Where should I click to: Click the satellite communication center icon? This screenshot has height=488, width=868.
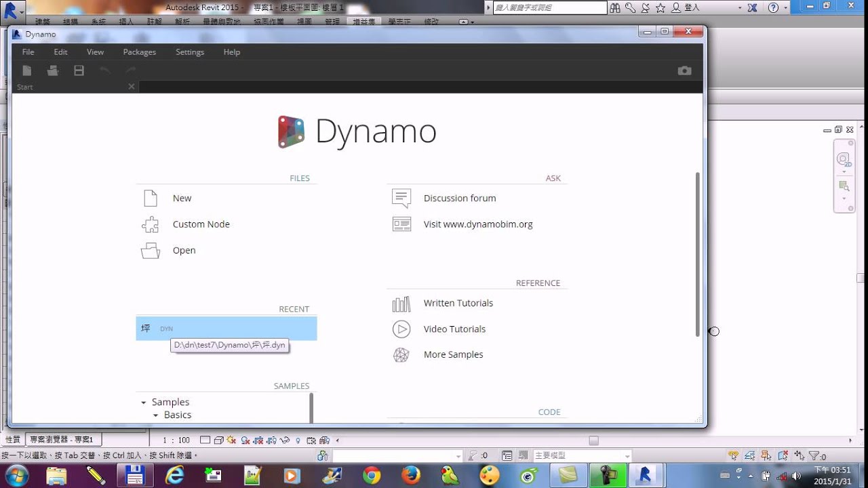(x=645, y=8)
